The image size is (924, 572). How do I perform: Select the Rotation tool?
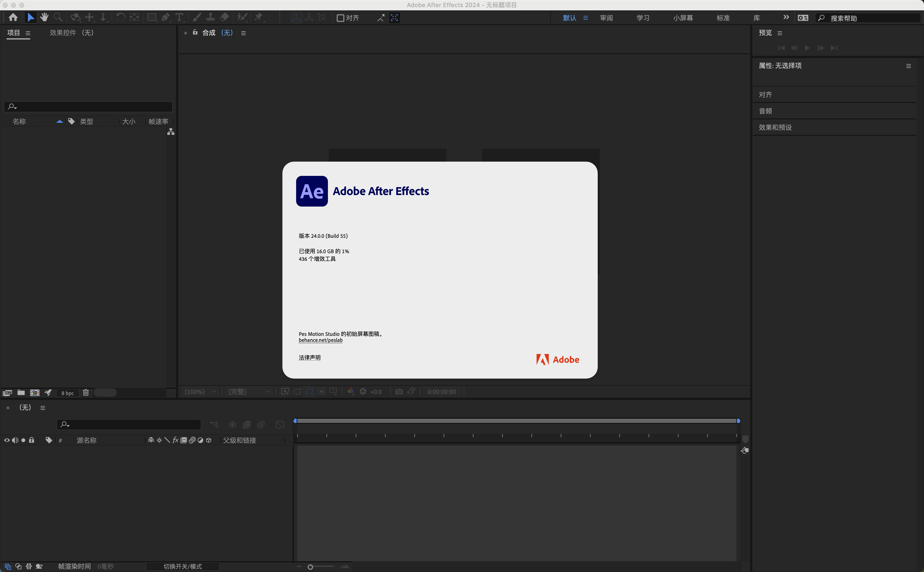(120, 18)
